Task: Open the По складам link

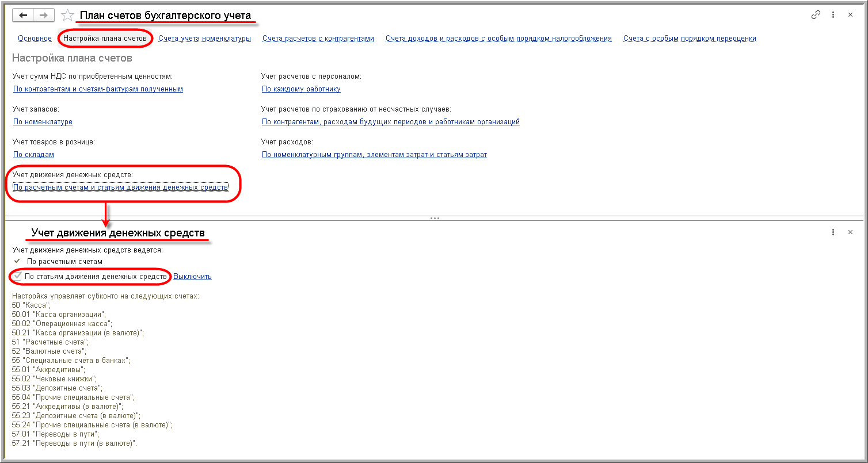Action: pyautogui.click(x=33, y=155)
